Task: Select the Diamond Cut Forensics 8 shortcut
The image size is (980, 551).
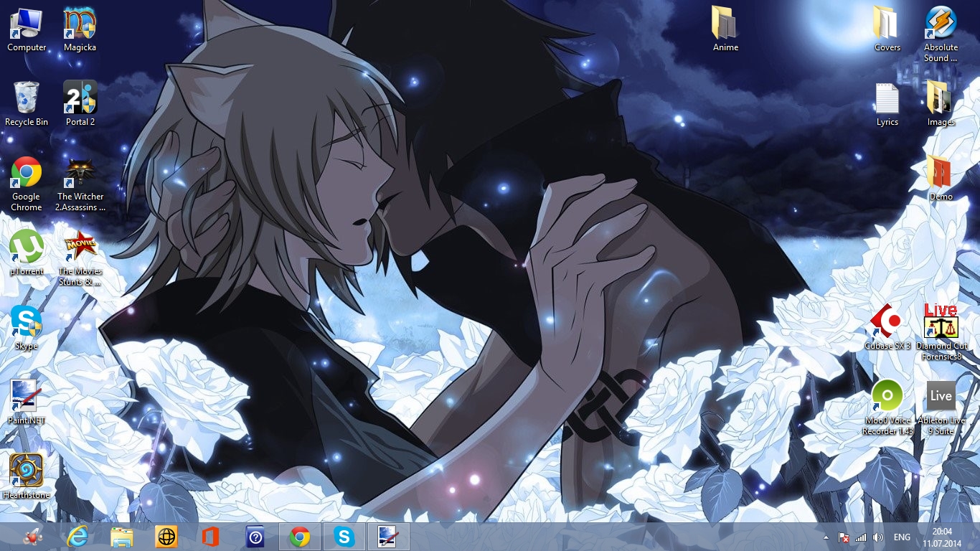Action: (x=941, y=333)
